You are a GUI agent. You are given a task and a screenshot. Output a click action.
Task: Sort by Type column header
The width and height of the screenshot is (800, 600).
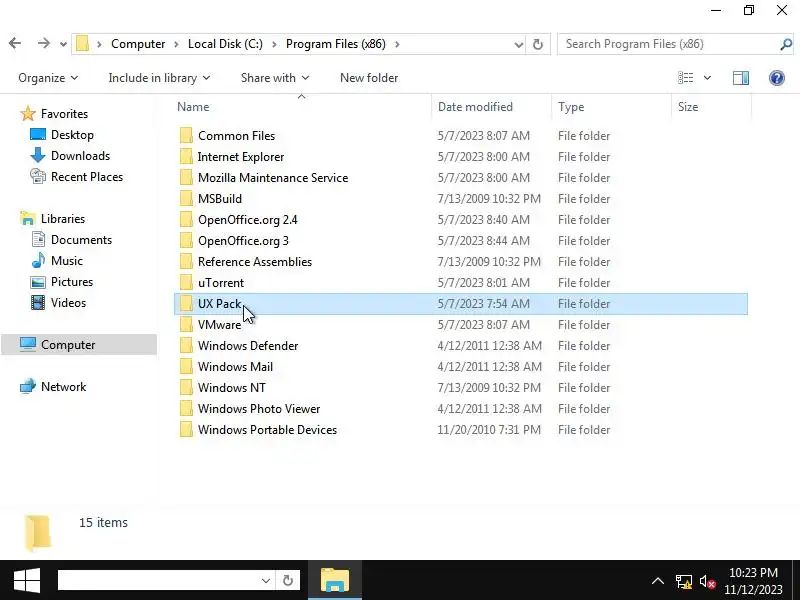click(x=570, y=107)
